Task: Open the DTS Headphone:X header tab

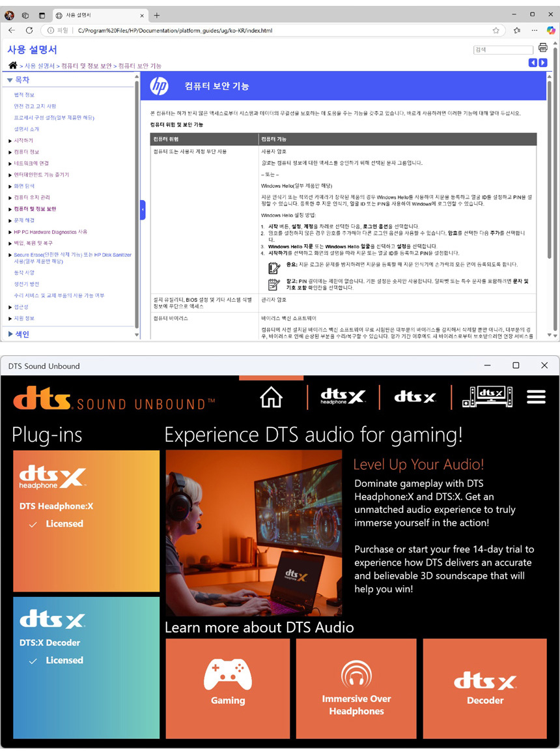Action: click(x=343, y=396)
